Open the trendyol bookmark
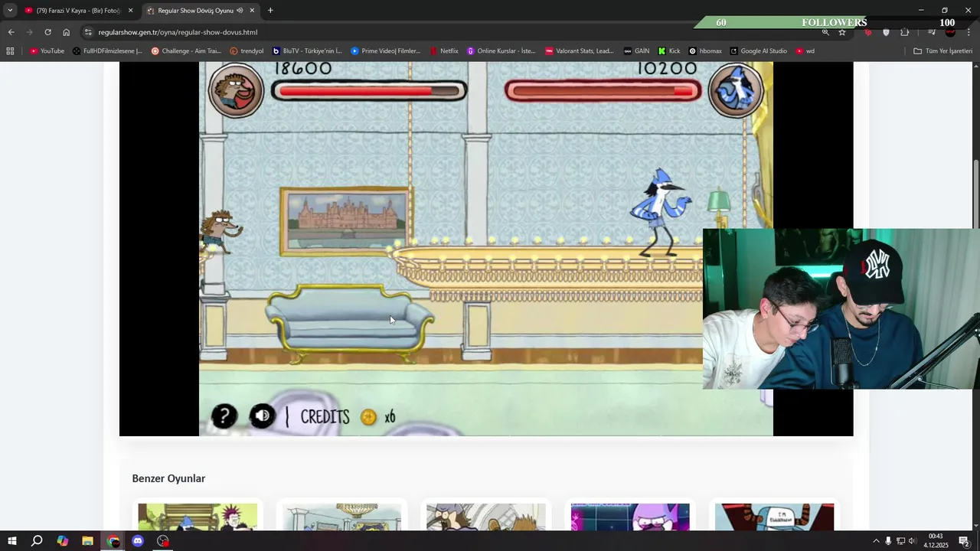 pyautogui.click(x=247, y=51)
